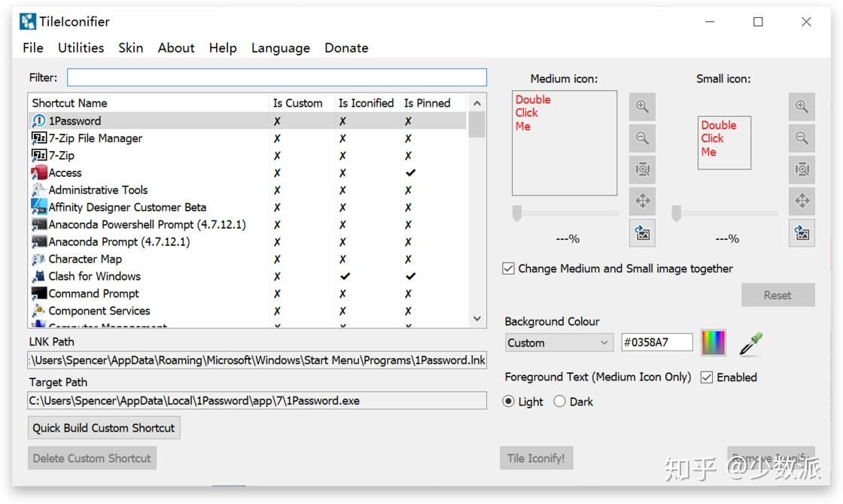Open the Utilities menu
Image resolution: width=843 pixels, height=504 pixels.
(81, 48)
